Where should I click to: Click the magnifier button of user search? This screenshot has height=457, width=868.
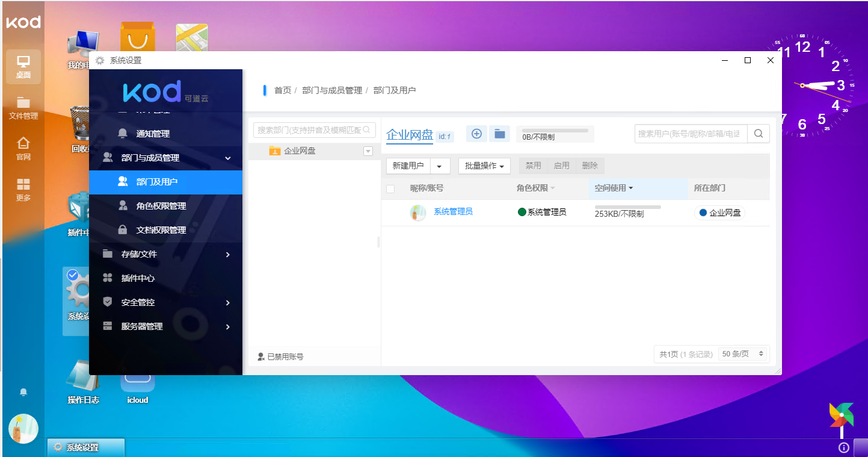(759, 134)
